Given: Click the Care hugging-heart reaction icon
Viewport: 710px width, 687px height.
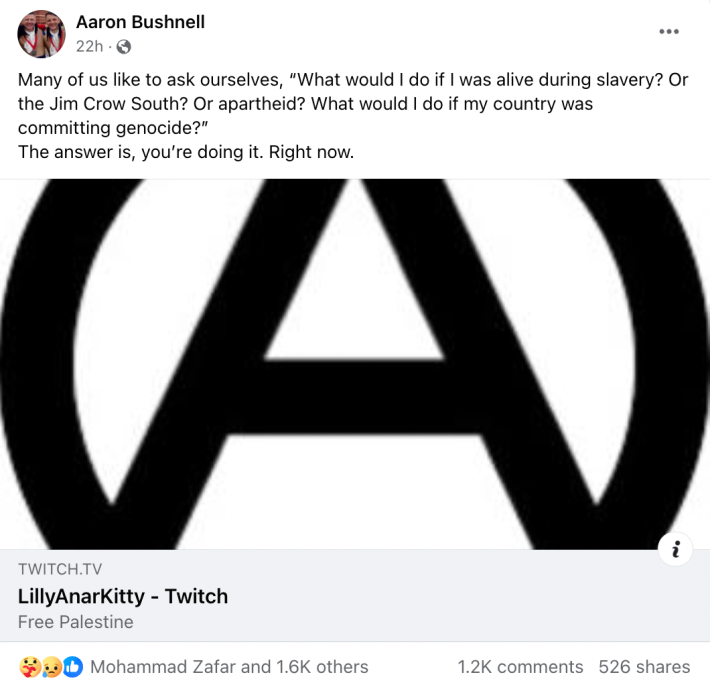Looking at the screenshot, I should click(x=28, y=667).
